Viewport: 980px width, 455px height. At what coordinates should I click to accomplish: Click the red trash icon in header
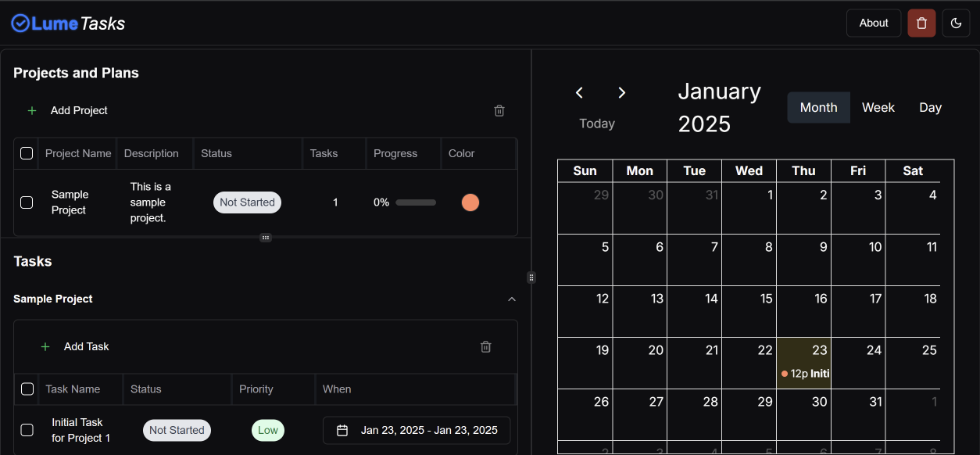coord(921,23)
